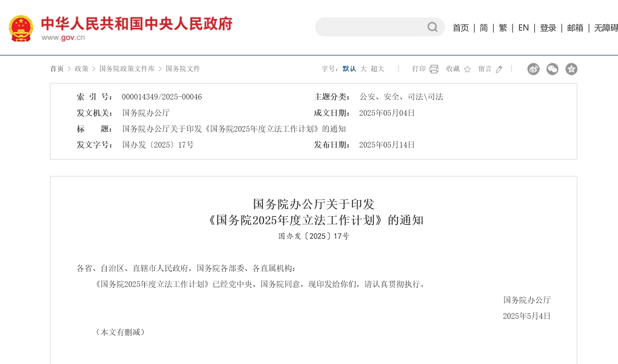Click the pencil message icon
This screenshot has width=618, height=364.
pyautogui.click(x=499, y=69)
